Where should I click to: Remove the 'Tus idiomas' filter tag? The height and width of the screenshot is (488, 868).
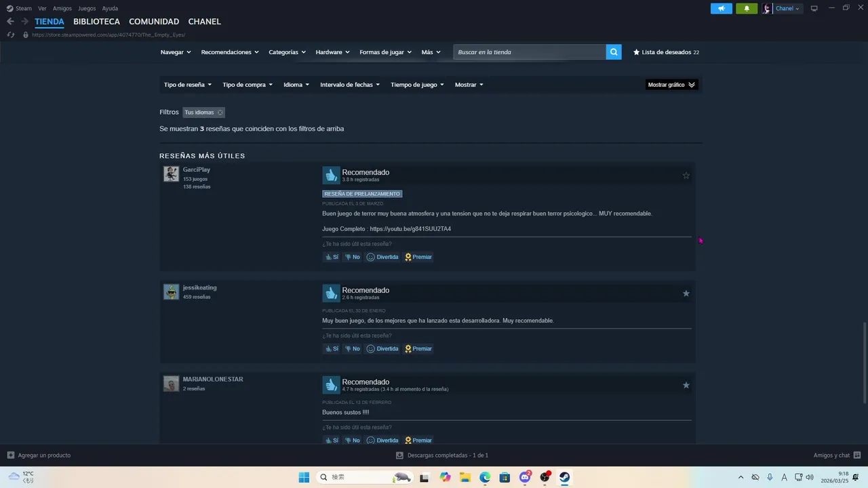click(x=220, y=113)
